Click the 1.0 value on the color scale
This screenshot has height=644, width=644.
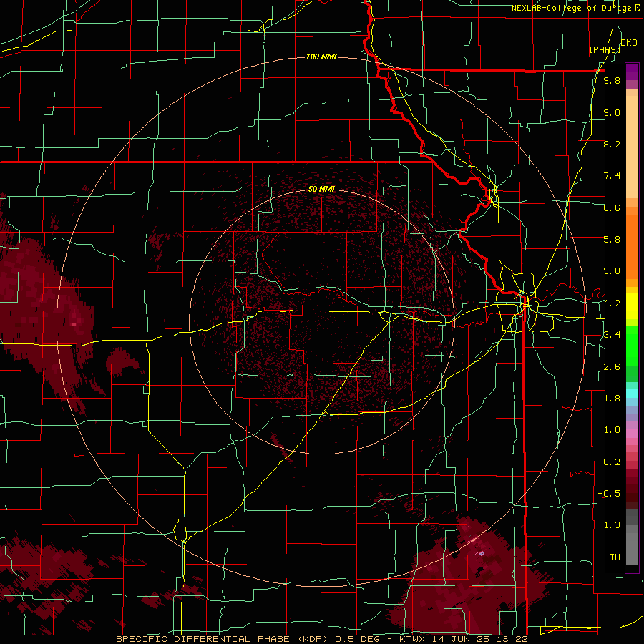[x=612, y=430]
